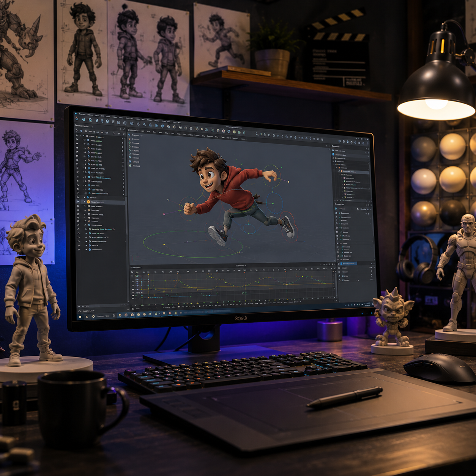
Task: Select the highlighted row with the orange icon in the left outliner
Action: 101,202
